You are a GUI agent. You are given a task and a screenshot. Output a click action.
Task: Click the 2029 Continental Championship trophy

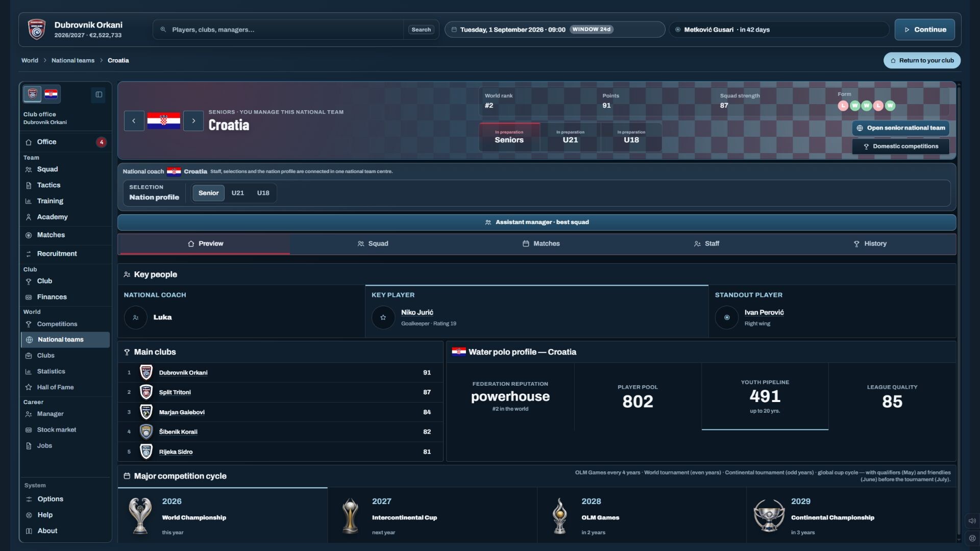coord(769,516)
